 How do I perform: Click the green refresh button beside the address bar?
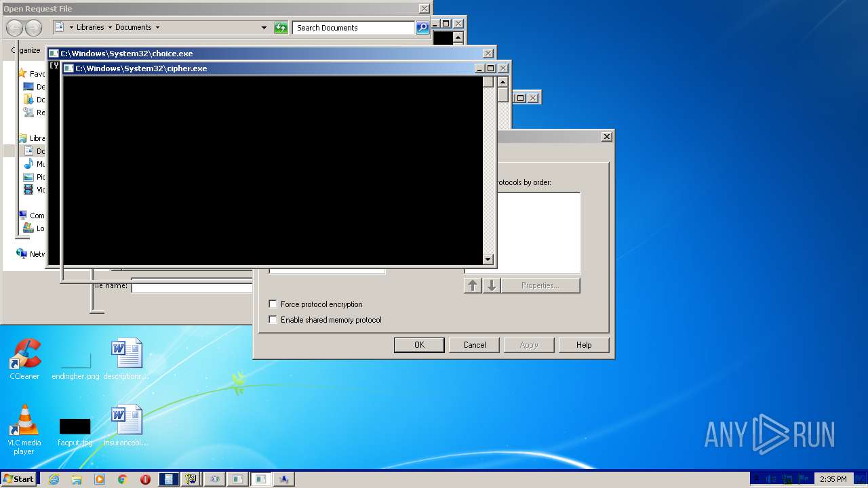[x=281, y=28]
